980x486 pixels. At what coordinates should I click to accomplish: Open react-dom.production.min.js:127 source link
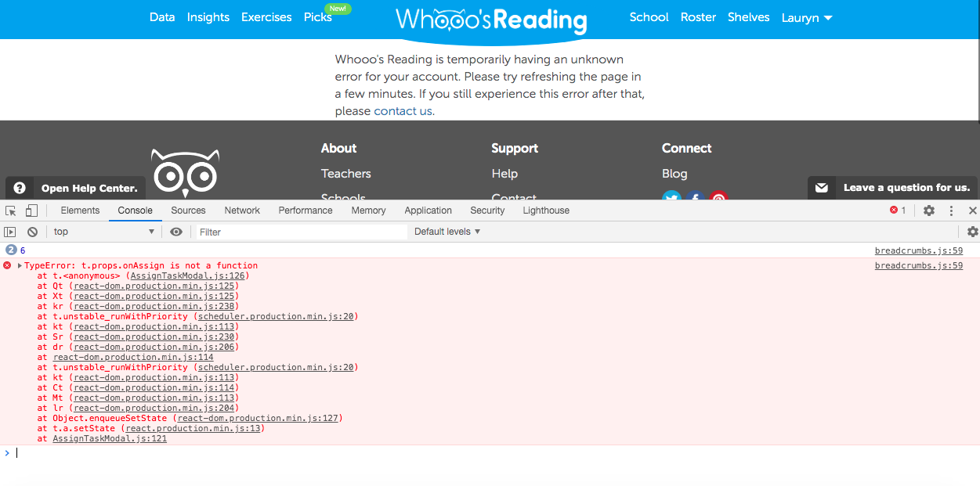257,418
